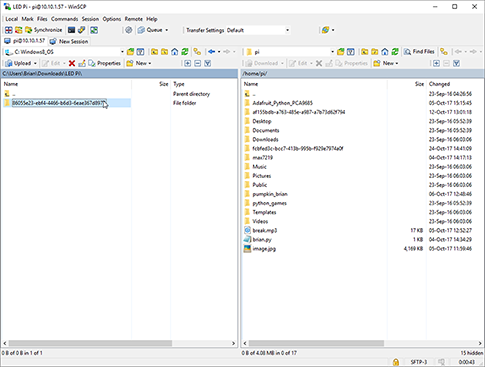Refresh the remote panel

(x=395, y=52)
